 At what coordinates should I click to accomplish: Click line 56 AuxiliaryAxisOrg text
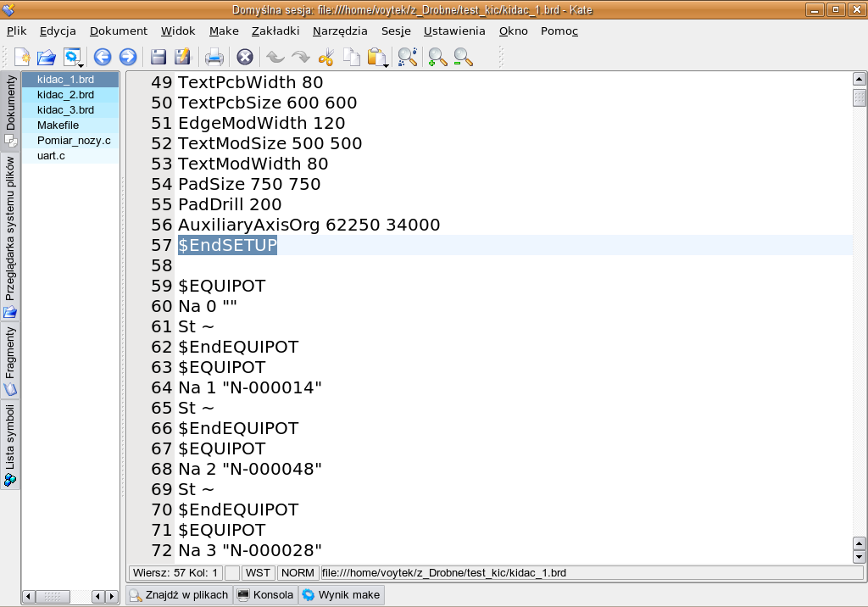(x=309, y=225)
